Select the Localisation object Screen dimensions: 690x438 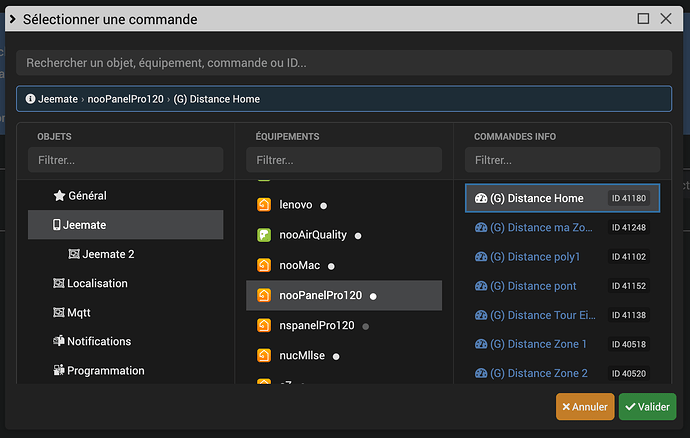[x=125, y=283]
